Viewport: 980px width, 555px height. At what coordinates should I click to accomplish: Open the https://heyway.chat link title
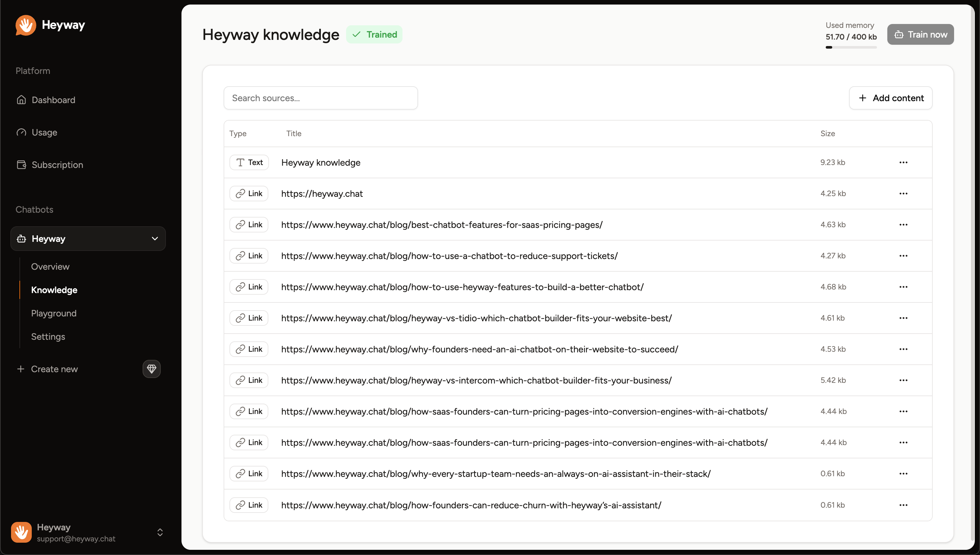pyautogui.click(x=322, y=194)
